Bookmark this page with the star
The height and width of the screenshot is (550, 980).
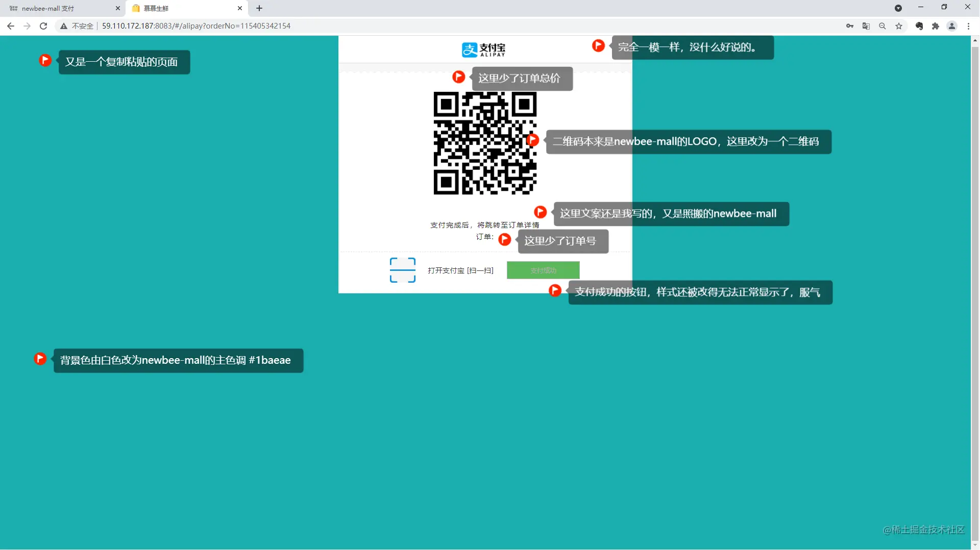tap(899, 26)
